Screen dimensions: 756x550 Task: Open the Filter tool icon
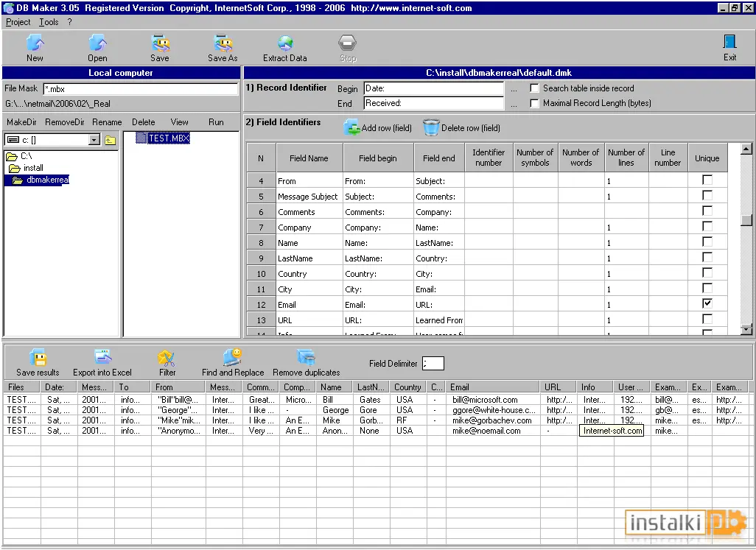click(x=167, y=358)
